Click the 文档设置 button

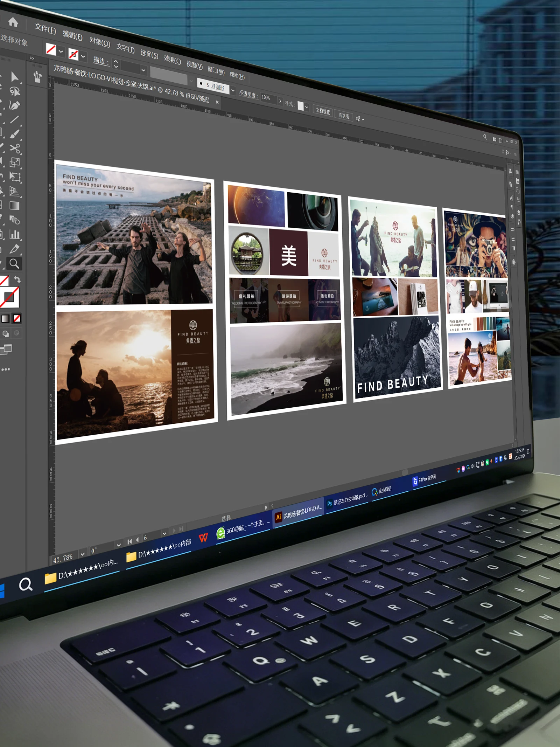[x=323, y=111]
